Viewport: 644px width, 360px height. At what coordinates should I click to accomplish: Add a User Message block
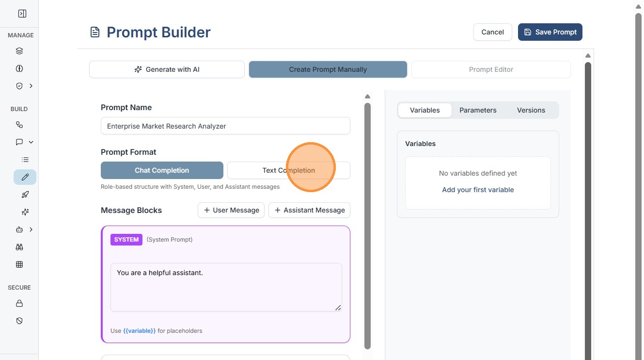click(231, 210)
